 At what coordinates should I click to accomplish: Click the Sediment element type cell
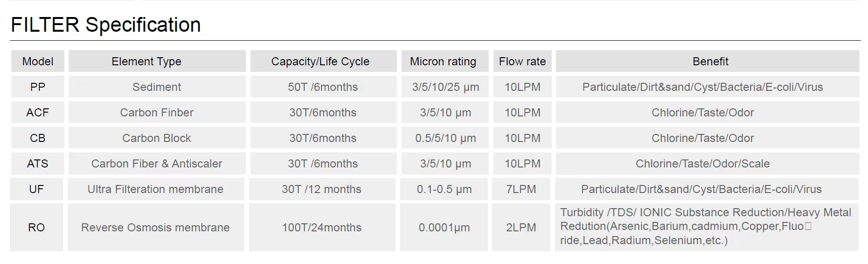click(157, 87)
